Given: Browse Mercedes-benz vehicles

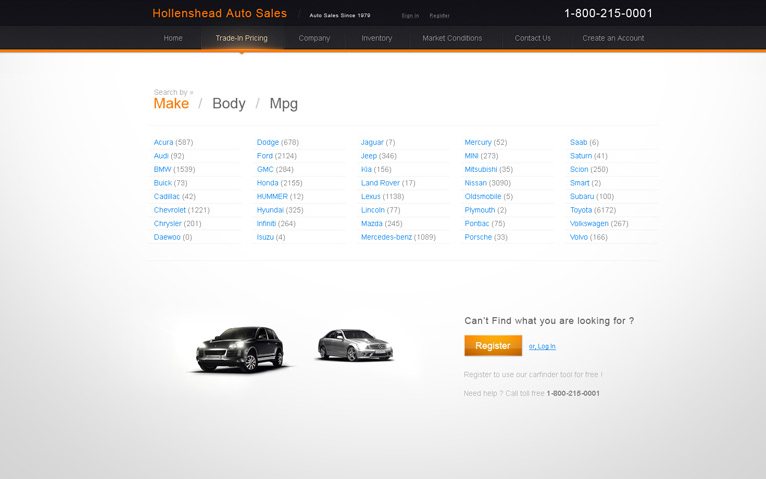Looking at the screenshot, I should 386,237.
